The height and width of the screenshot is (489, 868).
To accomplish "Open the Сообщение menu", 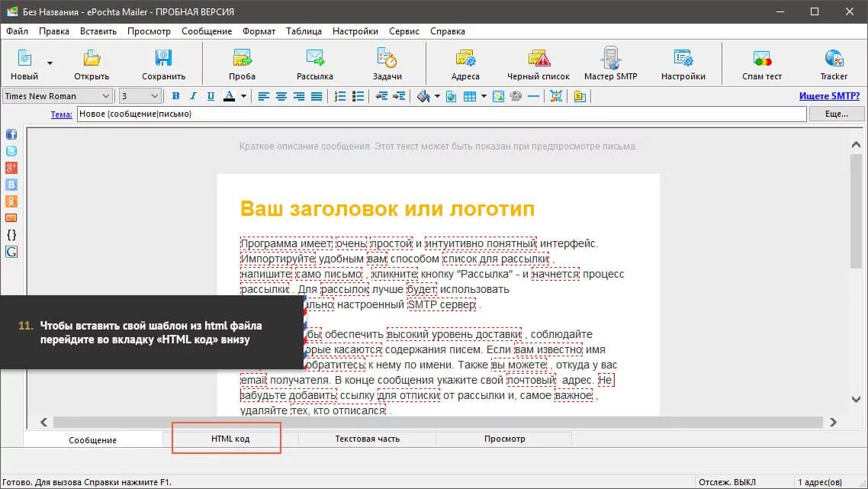I will tap(207, 31).
